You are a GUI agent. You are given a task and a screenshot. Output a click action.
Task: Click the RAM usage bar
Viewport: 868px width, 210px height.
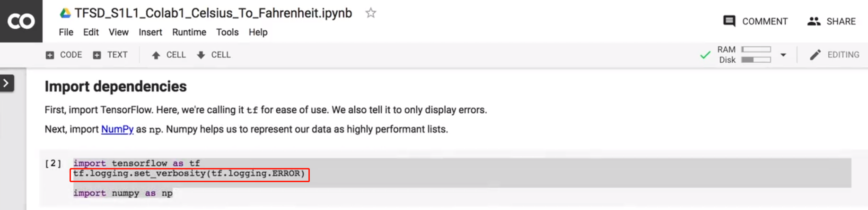pos(756,49)
